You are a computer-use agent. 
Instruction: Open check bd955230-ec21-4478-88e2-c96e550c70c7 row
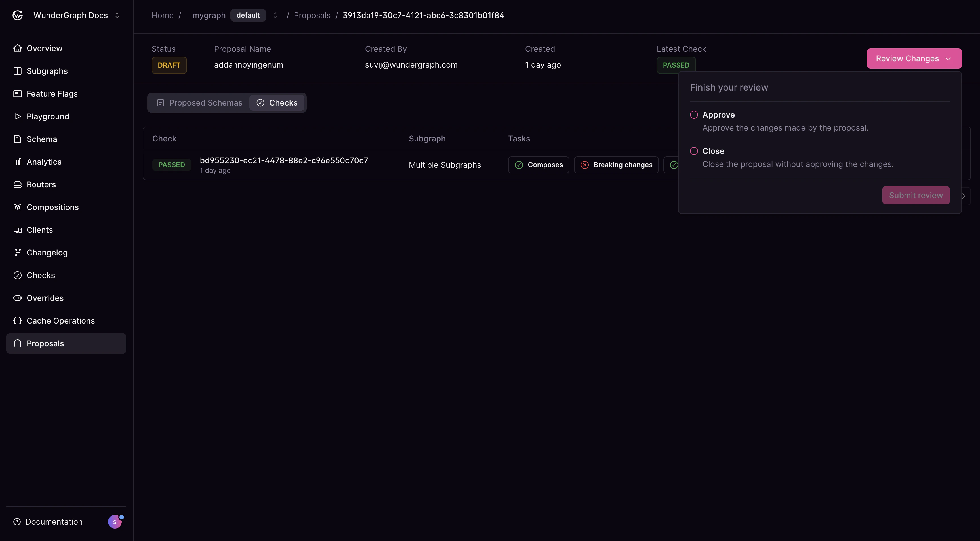[x=284, y=160]
